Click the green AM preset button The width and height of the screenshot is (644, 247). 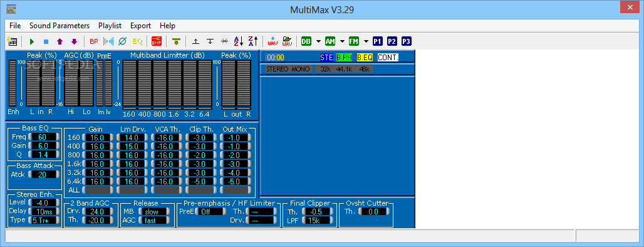click(330, 41)
